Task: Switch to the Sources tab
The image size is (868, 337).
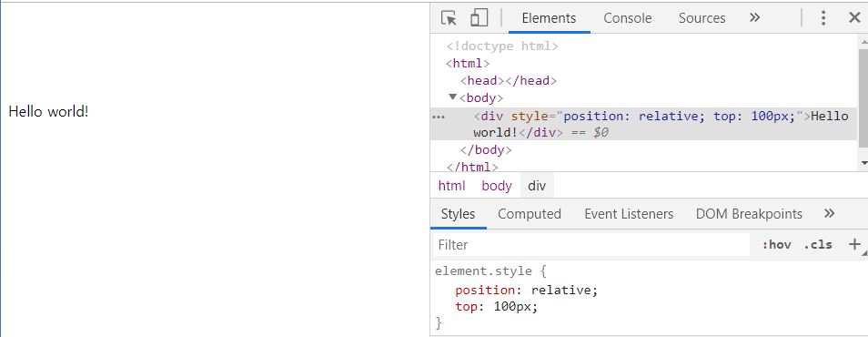Action: 701,18
